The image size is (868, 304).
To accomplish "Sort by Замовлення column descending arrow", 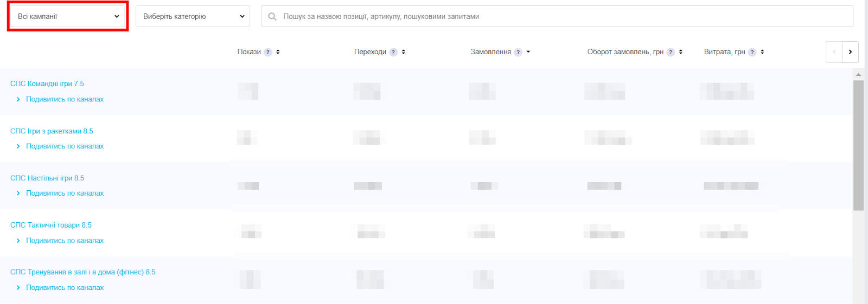I will tap(528, 52).
